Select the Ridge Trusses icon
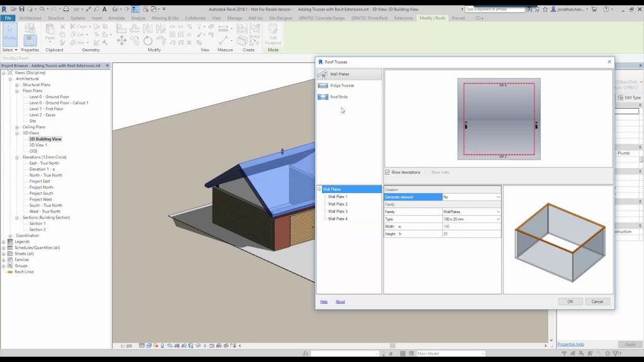 tap(323, 85)
